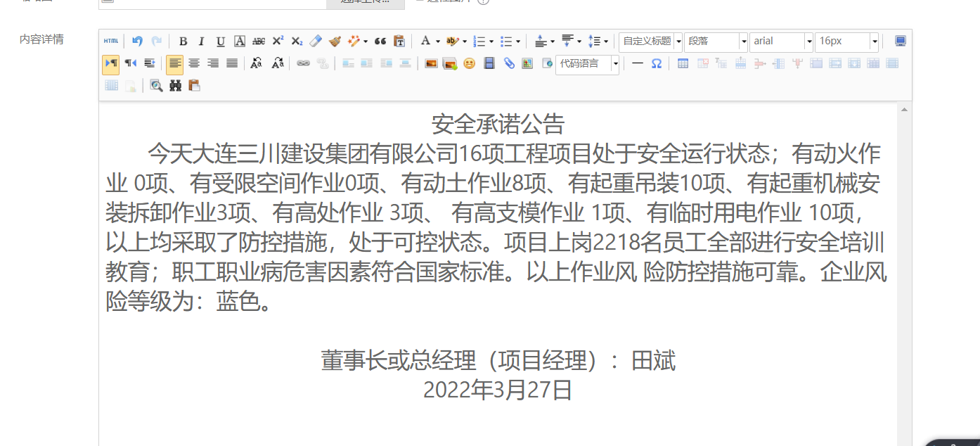The height and width of the screenshot is (446, 980).
Task: Open multiple image upload
Action: coord(450,63)
